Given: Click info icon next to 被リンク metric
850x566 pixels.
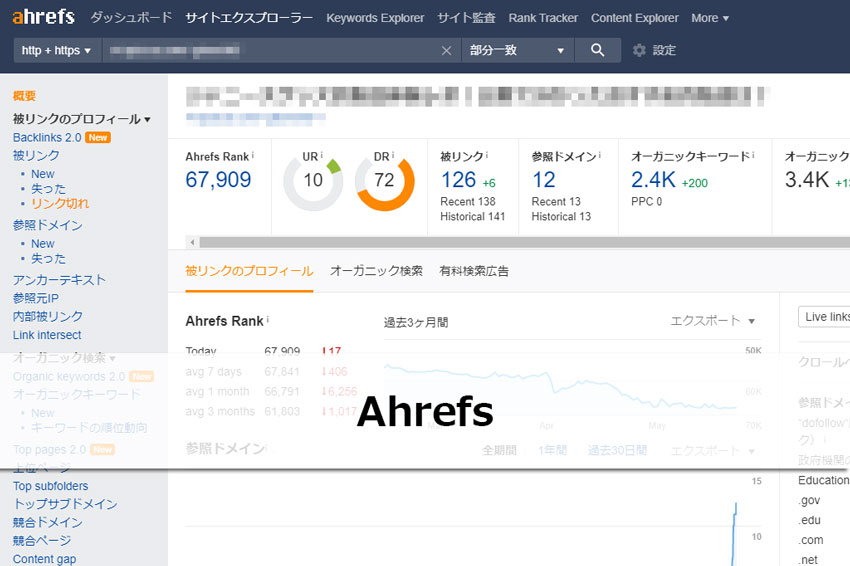Looking at the screenshot, I should point(486,155).
